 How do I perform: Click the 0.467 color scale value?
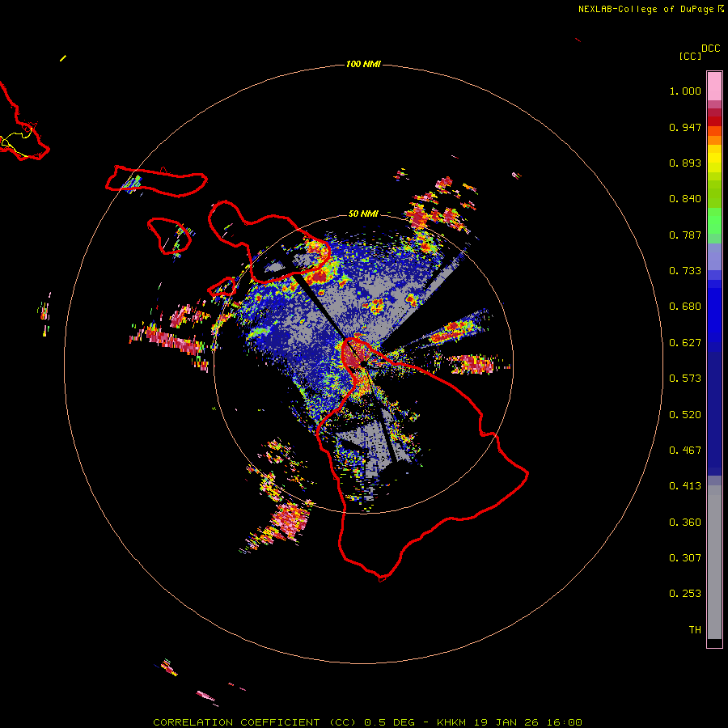pos(685,451)
